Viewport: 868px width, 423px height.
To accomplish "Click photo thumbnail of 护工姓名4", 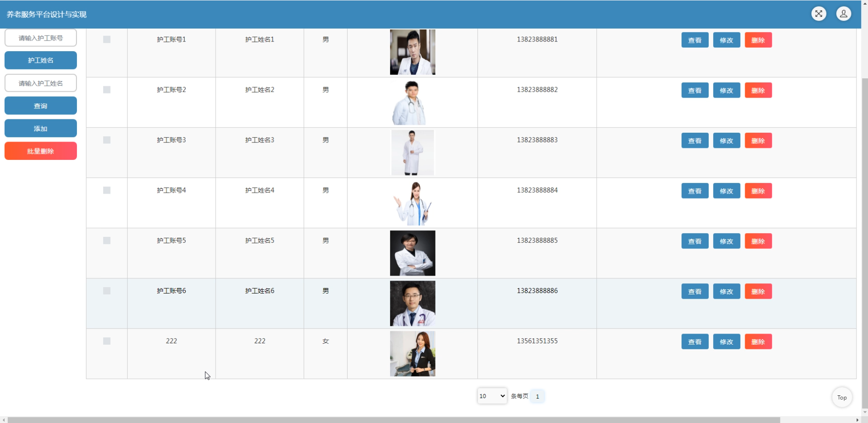I will [x=413, y=203].
